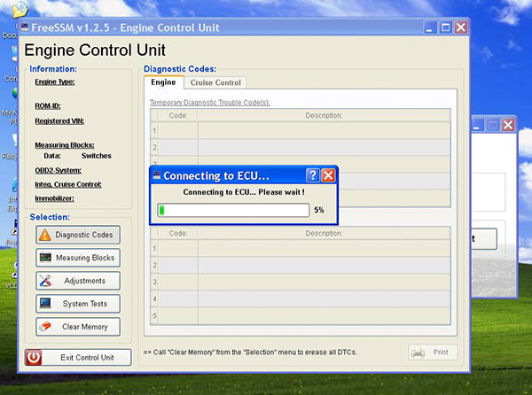The image size is (532, 395).
Task: Switch to the Cruise Control tab
Action: [x=215, y=82]
